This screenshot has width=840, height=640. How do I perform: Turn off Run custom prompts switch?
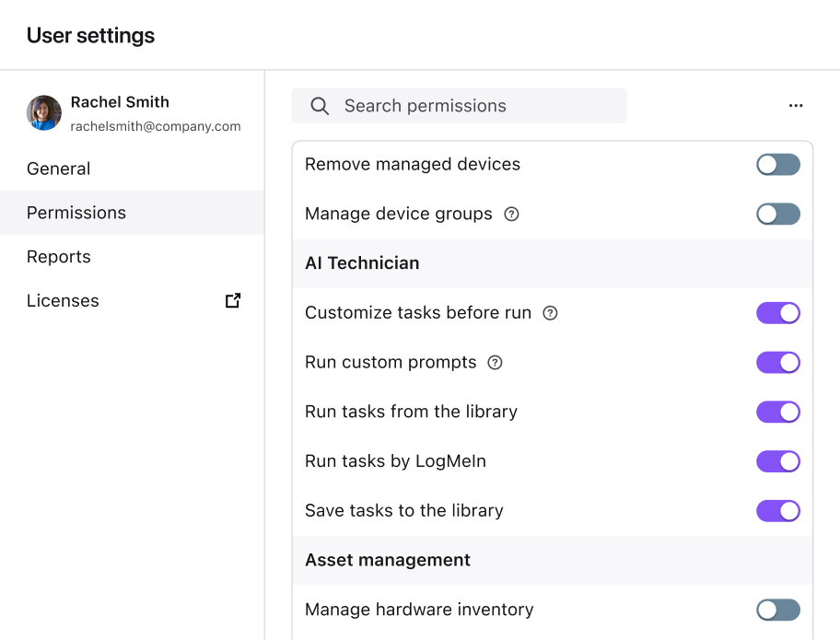(777, 363)
